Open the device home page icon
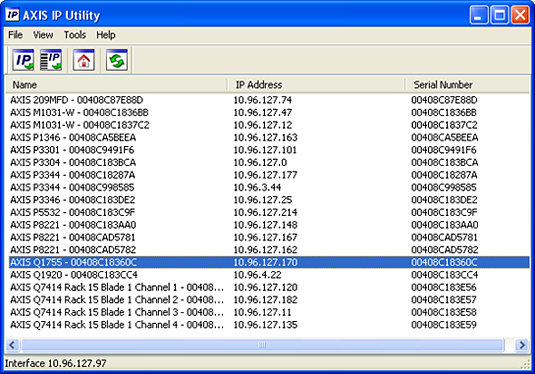535x374 pixels. (x=84, y=60)
